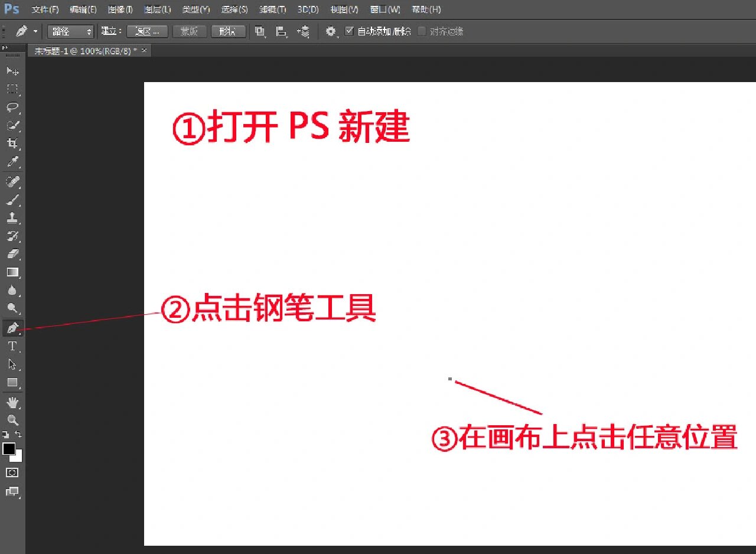
Task: Toggle the 对齐边缘 checkbox
Action: 421,31
